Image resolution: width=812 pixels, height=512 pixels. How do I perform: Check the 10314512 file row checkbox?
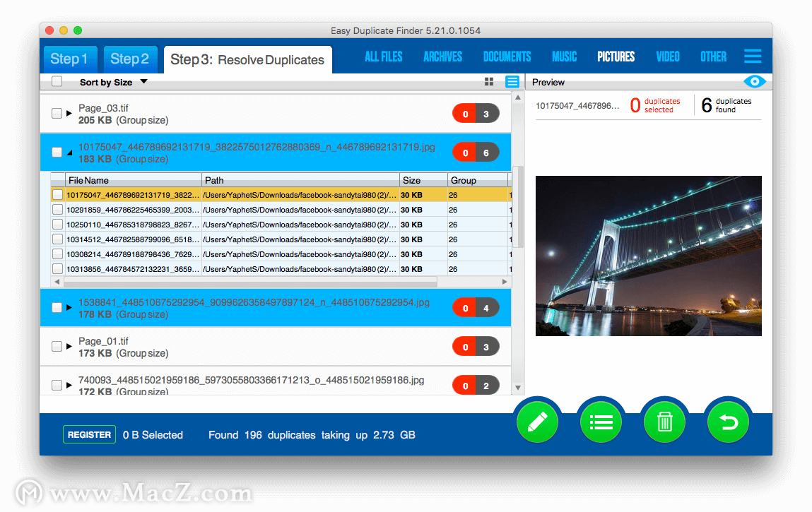click(57, 239)
